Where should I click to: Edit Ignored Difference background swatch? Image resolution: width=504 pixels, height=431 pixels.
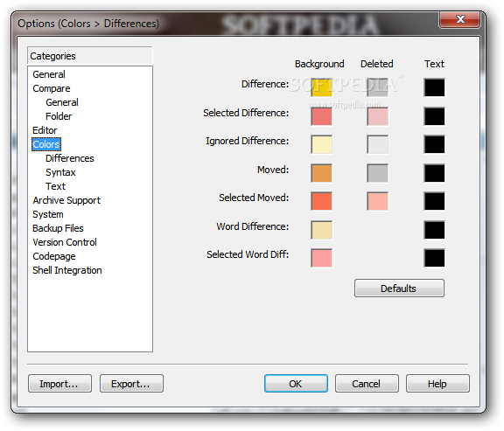tap(321, 144)
